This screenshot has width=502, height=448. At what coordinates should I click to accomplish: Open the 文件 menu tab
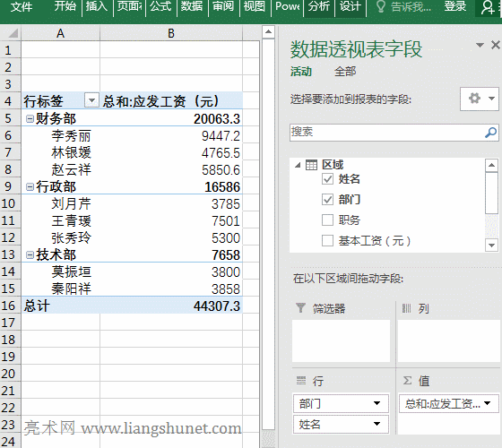[x=22, y=6]
